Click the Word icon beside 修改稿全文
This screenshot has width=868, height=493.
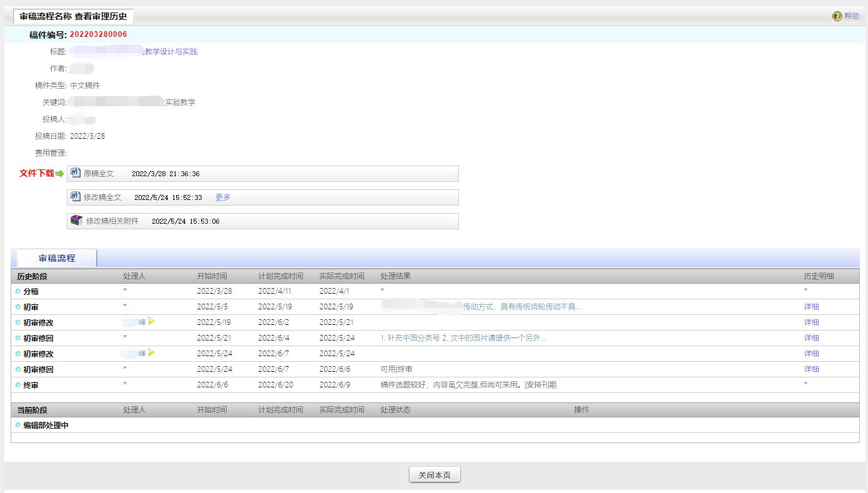point(76,197)
